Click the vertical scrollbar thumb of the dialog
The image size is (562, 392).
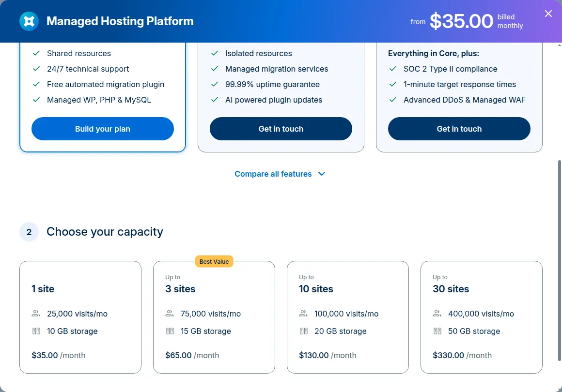click(x=560, y=261)
